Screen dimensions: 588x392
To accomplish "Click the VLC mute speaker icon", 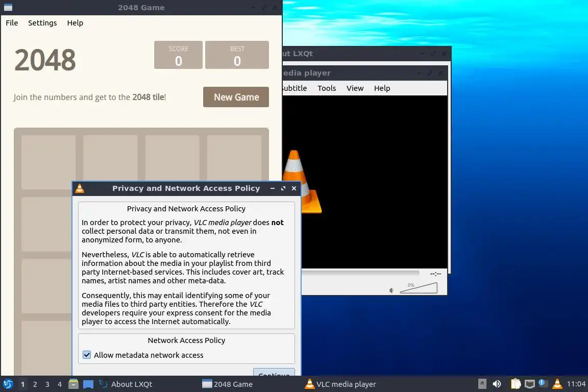I will click(391, 290).
